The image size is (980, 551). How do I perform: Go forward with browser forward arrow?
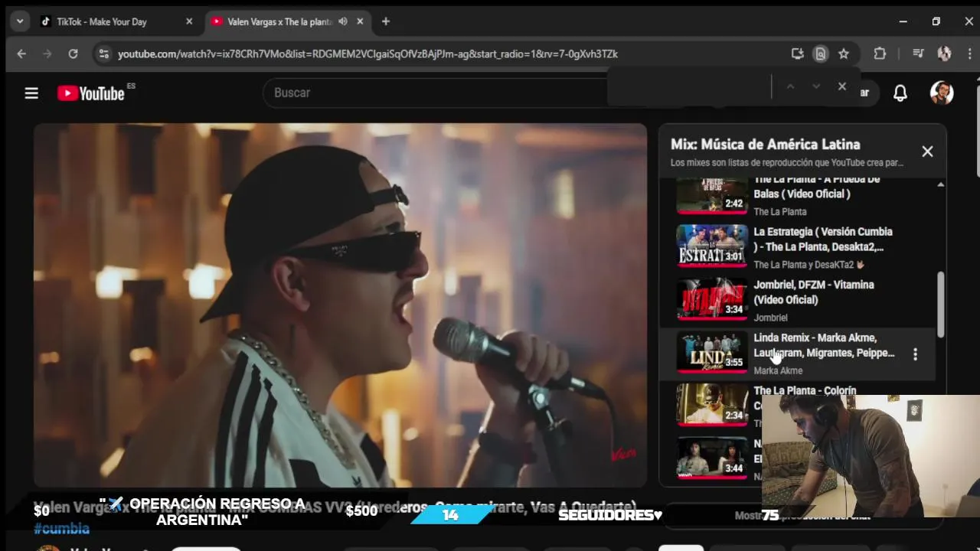[47, 54]
